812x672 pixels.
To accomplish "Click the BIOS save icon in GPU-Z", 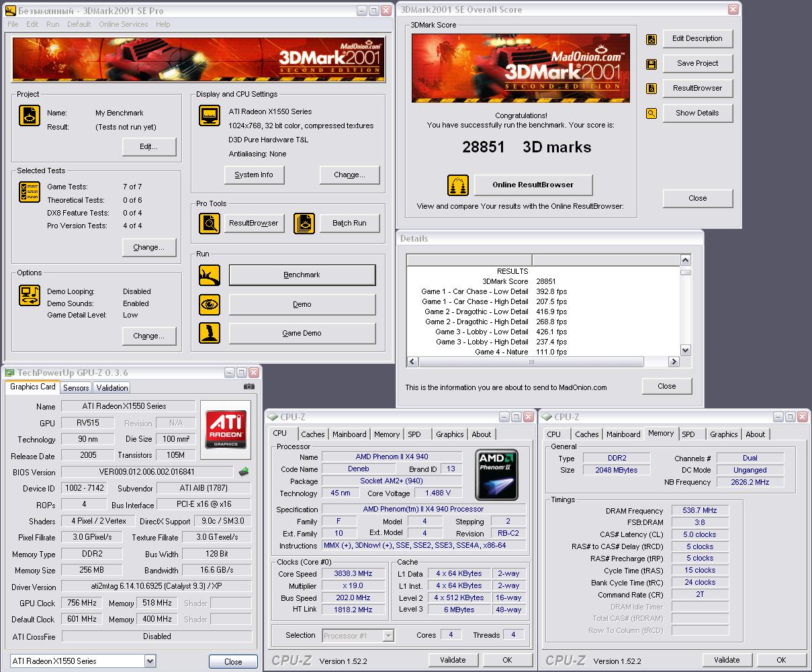I will click(244, 471).
